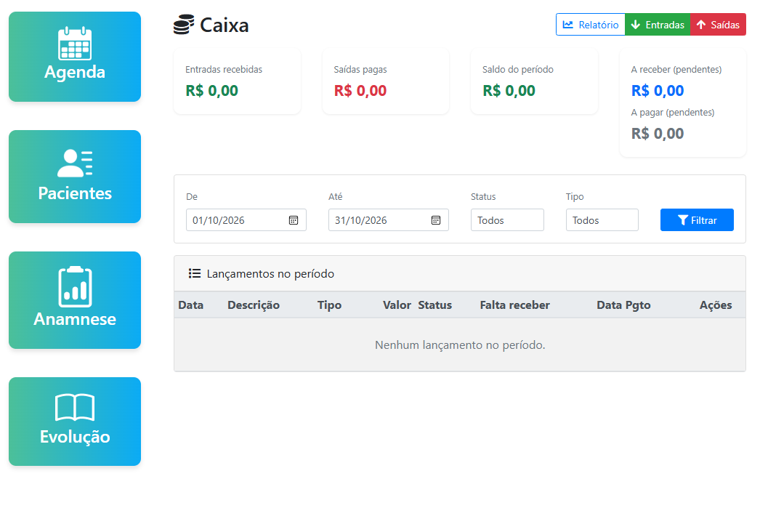Open the Agenda calendar tile

pyautogui.click(x=75, y=57)
